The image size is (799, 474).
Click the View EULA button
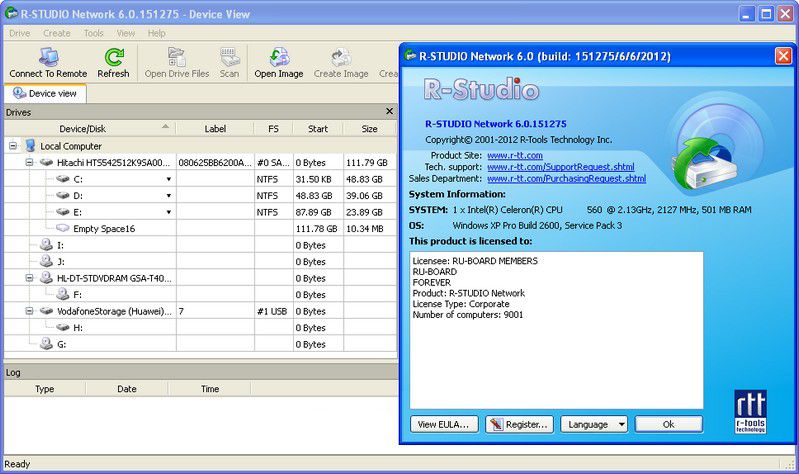tap(443, 424)
